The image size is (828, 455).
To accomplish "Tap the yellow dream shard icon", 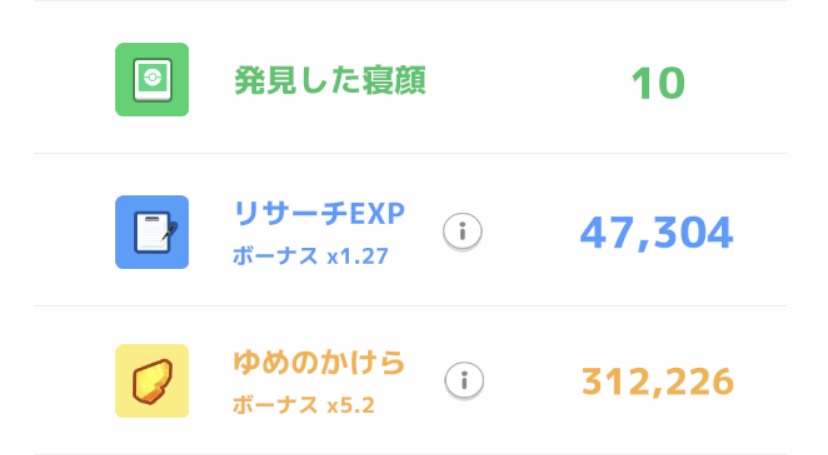I will pyautogui.click(x=152, y=381).
